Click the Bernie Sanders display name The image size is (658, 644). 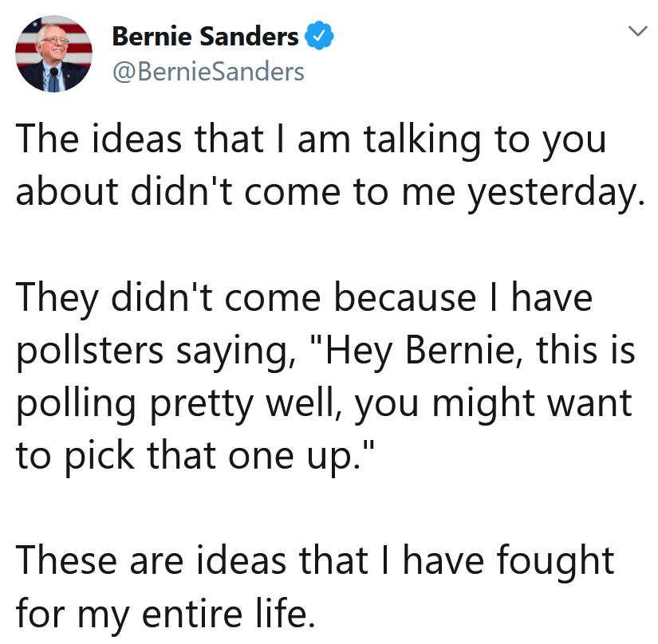click(205, 36)
